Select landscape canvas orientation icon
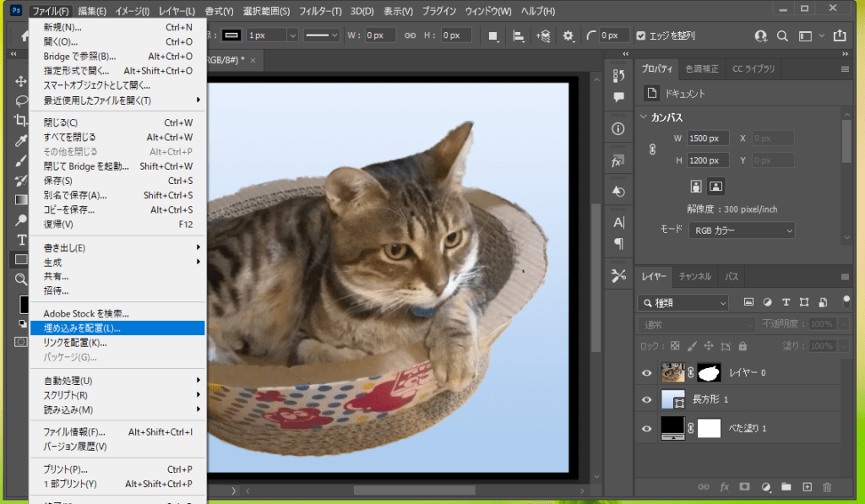Screen dimensions: 865x504 point(716,186)
